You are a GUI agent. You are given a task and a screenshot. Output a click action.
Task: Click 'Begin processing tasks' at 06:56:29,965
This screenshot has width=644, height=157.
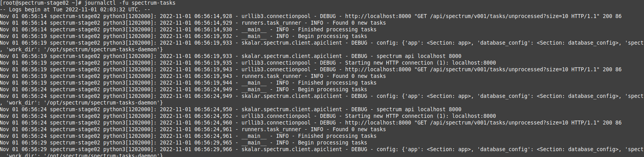pos(332,143)
